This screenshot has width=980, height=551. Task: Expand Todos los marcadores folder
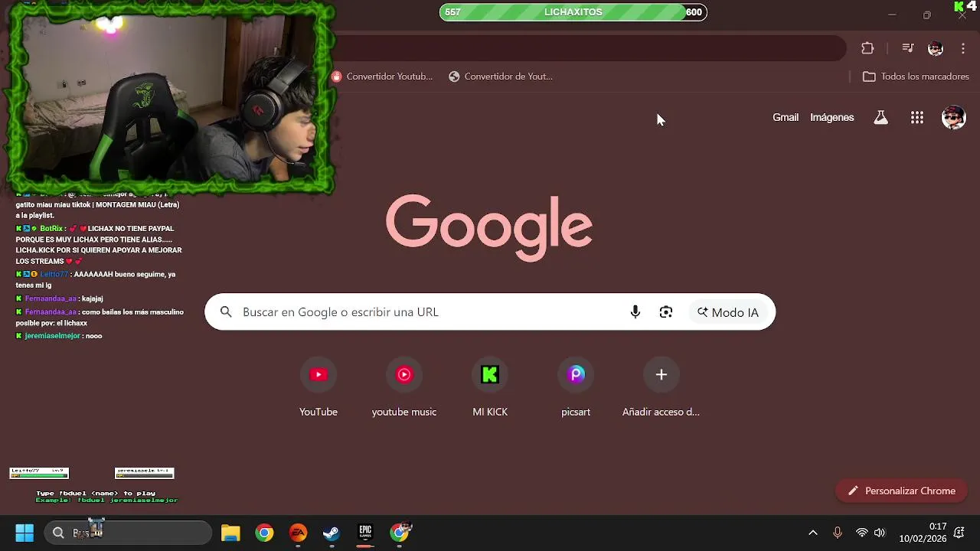[x=916, y=77]
